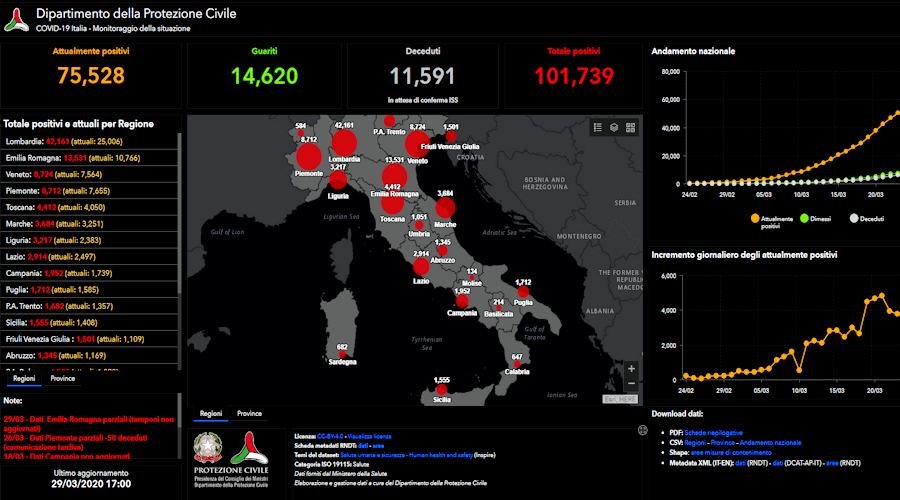Select the Lazio red bubble on map
900x500 pixels.
click(421, 267)
